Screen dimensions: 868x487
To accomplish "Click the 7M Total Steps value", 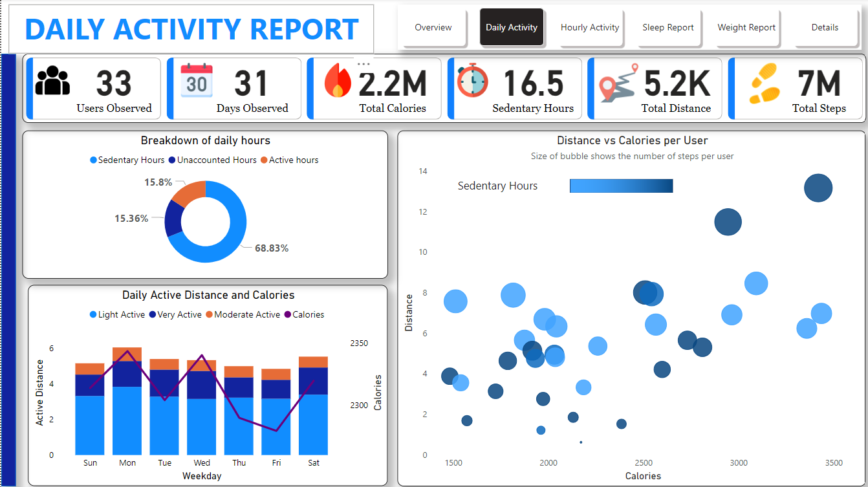I will pyautogui.click(x=819, y=83).
